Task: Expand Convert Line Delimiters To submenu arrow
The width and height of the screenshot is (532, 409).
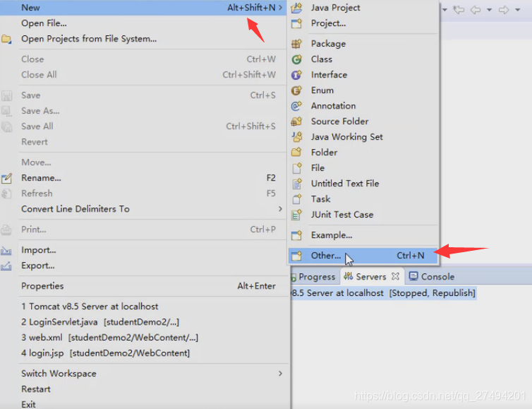Action: pos(280,208)
